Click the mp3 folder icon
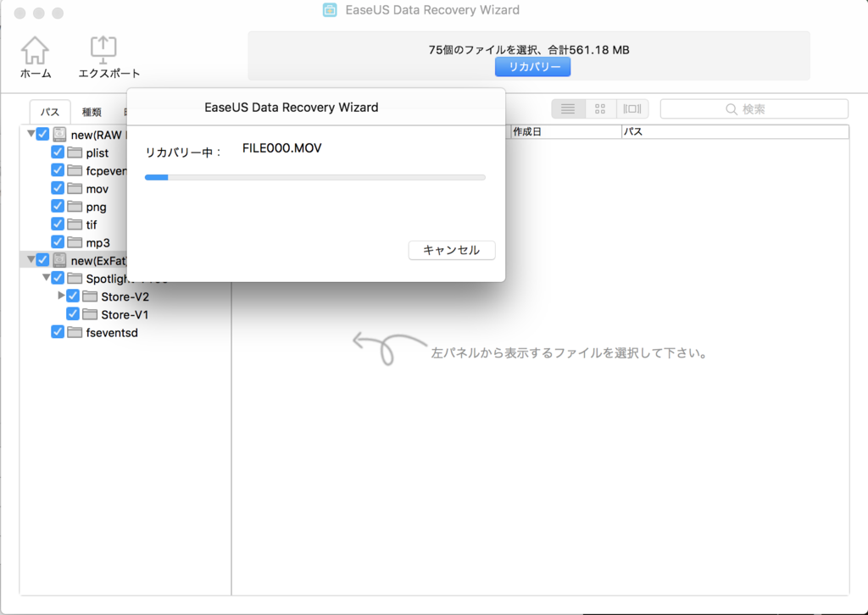Viewport: 868px width, 615px height. [75, 242]
